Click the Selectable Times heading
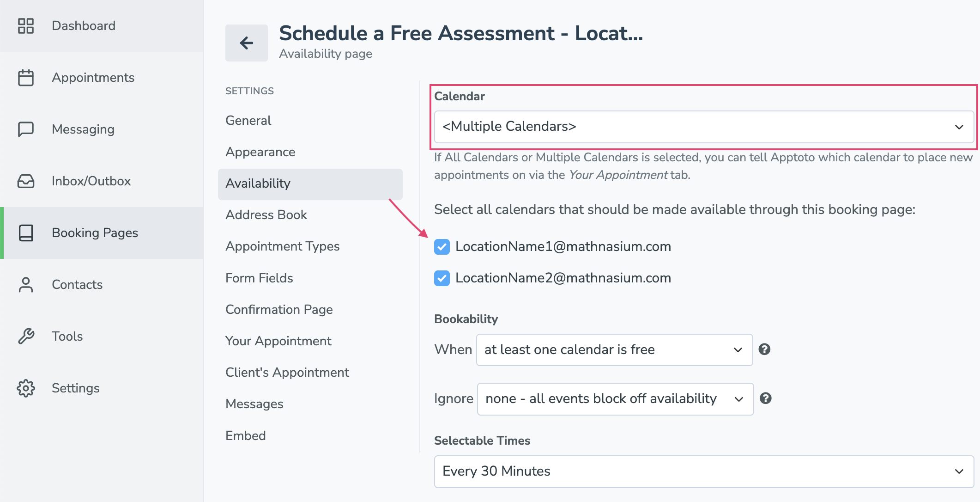 (482, 441)
